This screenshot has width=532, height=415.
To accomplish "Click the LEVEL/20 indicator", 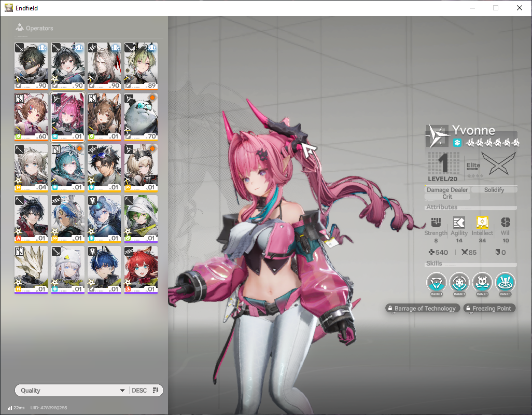I will [x=442, y=178].
